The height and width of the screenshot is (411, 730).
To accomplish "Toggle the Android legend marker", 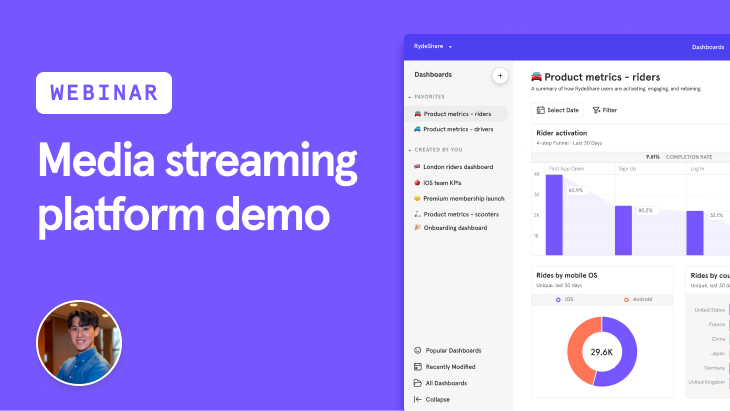I will point(626,300).
